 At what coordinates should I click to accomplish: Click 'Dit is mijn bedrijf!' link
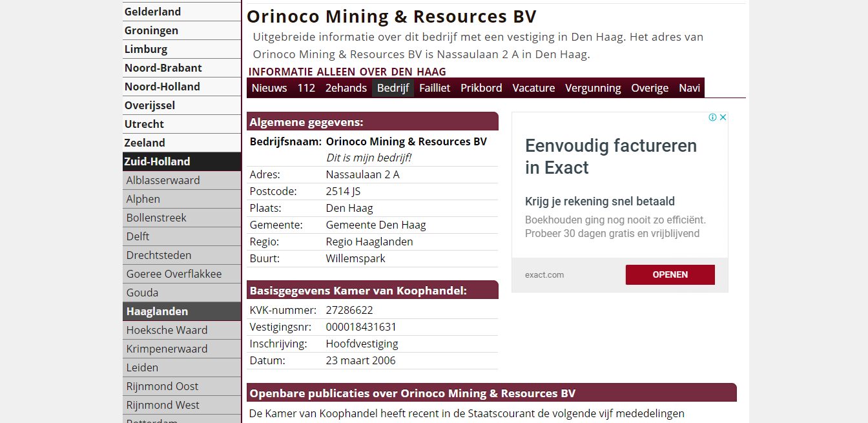pyautogui.click(x=369, y=158)
